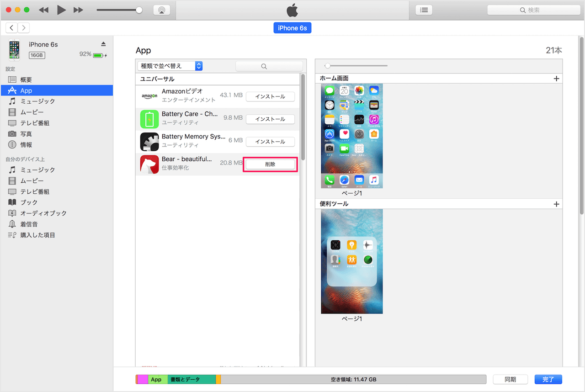Go back with the left chevron
This screenshot has height=392, width=585.
11,28
